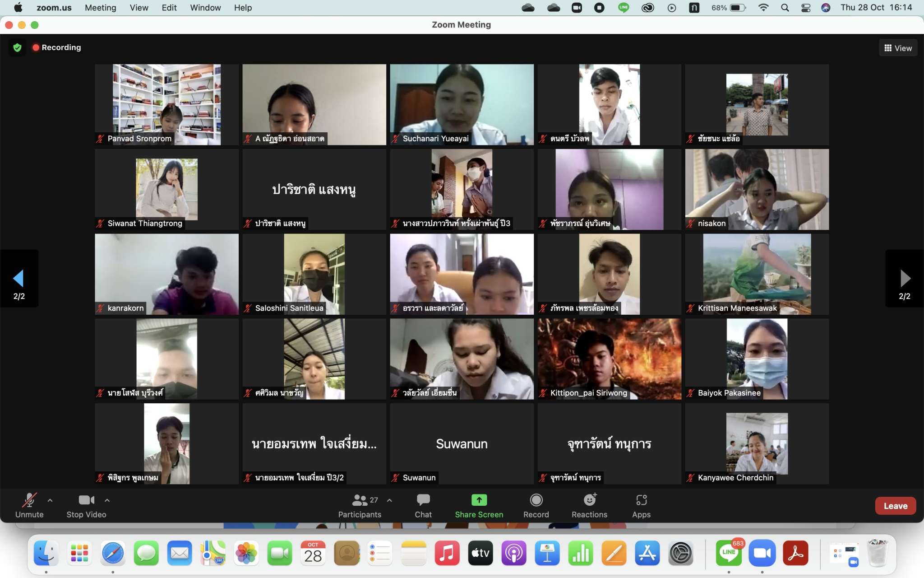The height and width of the screenshot is (578, 924).
Task: Click the Record icon
Action: coord(536,500)
